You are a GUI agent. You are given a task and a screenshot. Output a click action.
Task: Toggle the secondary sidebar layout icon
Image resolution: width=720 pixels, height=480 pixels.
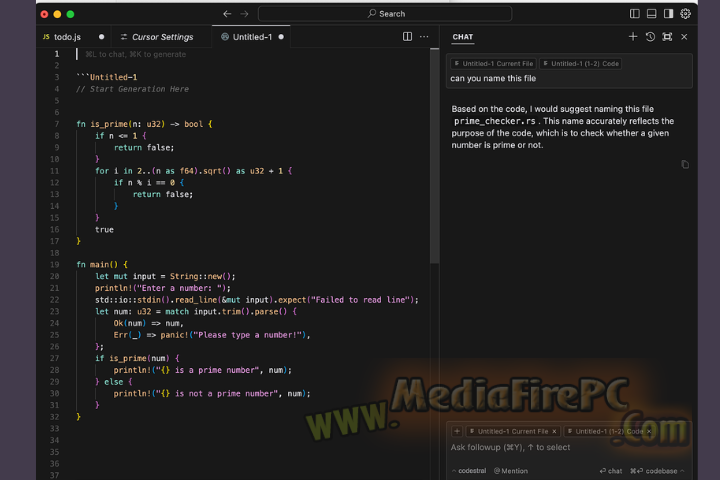point(668,14)
